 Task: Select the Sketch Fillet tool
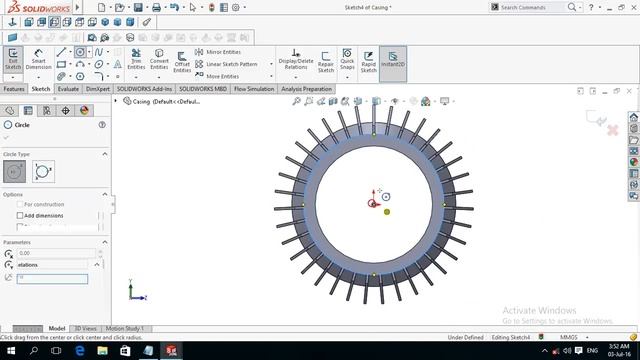coord(99,76)
